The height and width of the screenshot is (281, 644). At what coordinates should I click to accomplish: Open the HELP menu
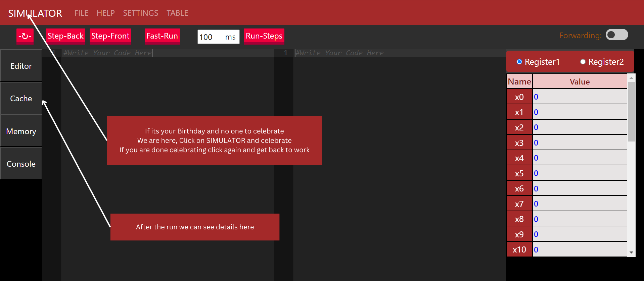pyautogui.click(x=105, y=13)
